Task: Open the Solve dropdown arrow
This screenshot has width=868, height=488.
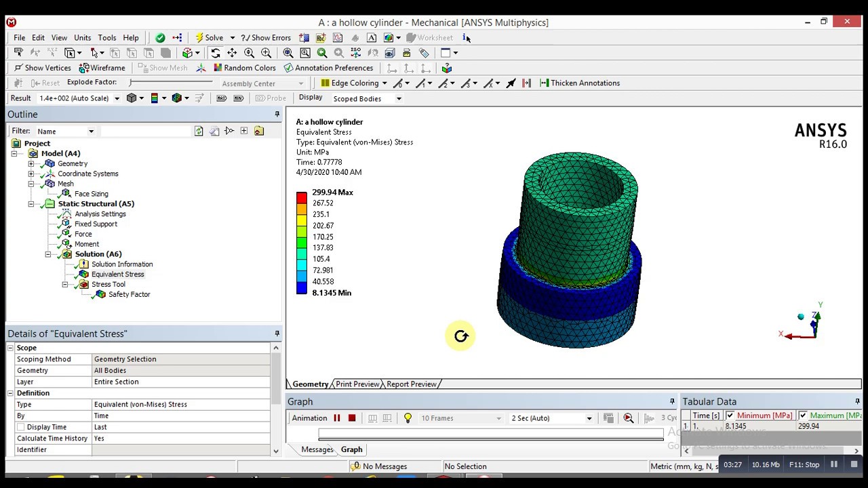Action: (x=232, y=38)
